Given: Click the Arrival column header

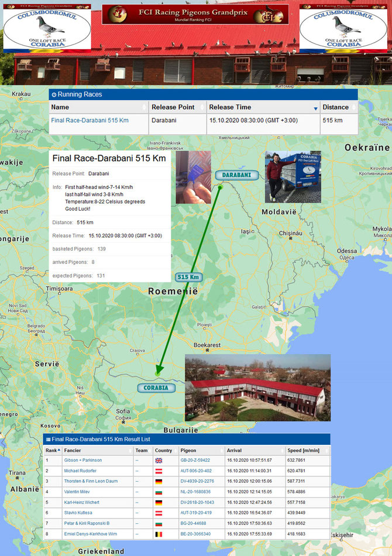Looking at the screenshot, I should click(255, 450).
